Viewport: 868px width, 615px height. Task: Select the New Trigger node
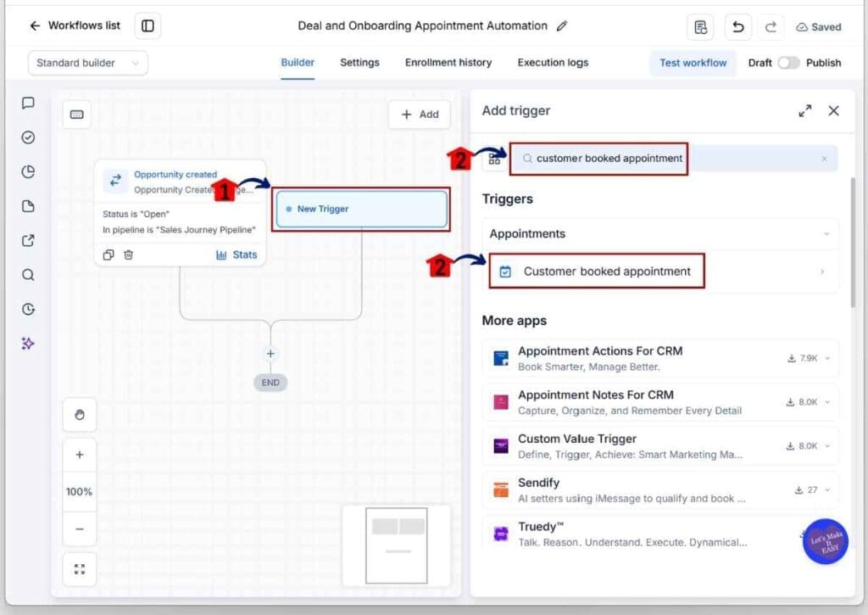click(361, 209)
